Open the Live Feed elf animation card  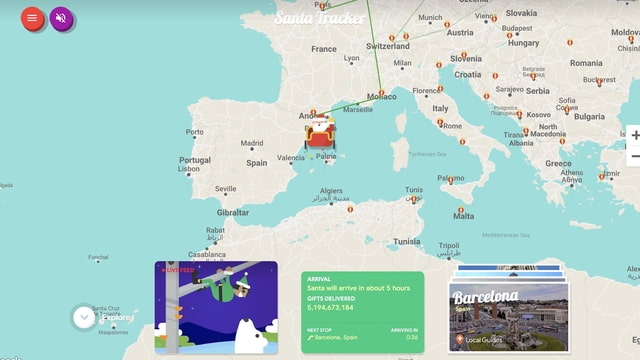[x=216, y=307]
